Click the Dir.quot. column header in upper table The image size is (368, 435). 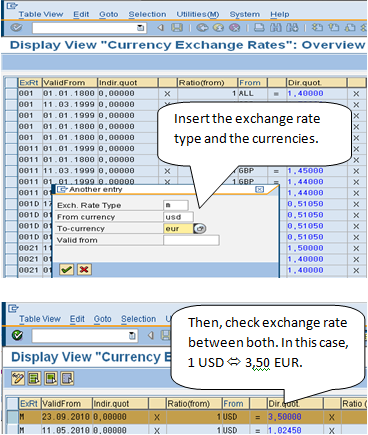coord(316,83)
